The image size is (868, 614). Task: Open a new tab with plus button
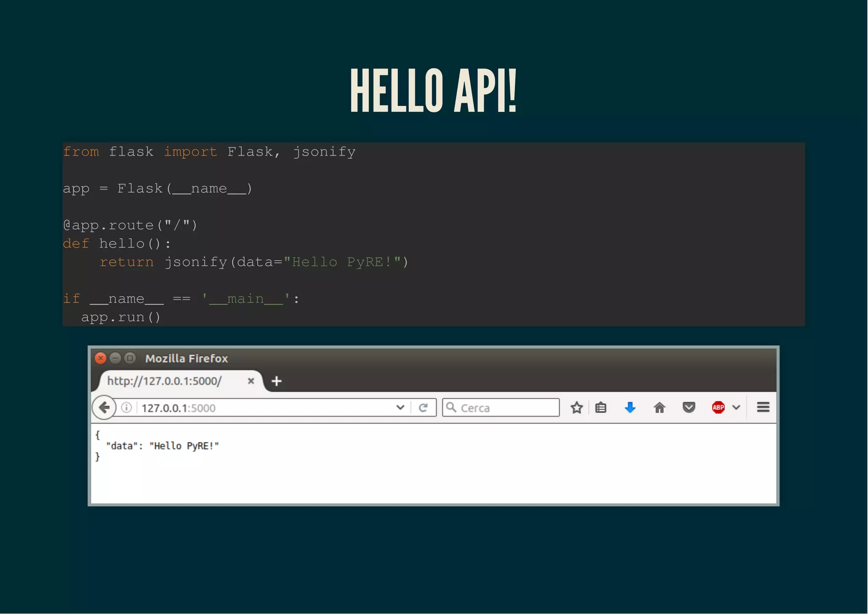click(276, 381)
